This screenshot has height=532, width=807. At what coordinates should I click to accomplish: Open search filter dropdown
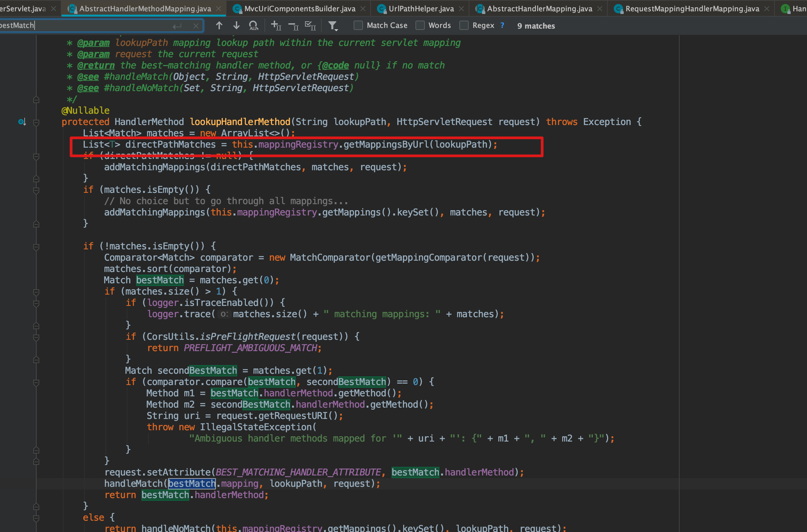pyautogui.click(x=333, y=26)
